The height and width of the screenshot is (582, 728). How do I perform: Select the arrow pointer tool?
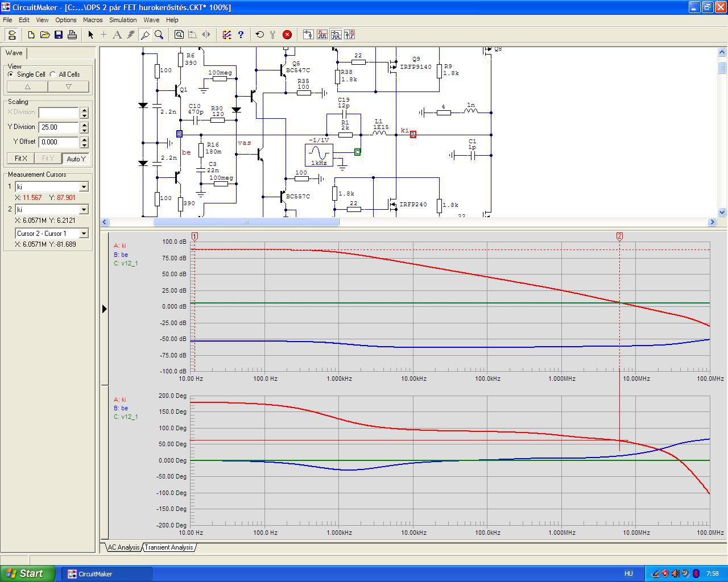90,35
